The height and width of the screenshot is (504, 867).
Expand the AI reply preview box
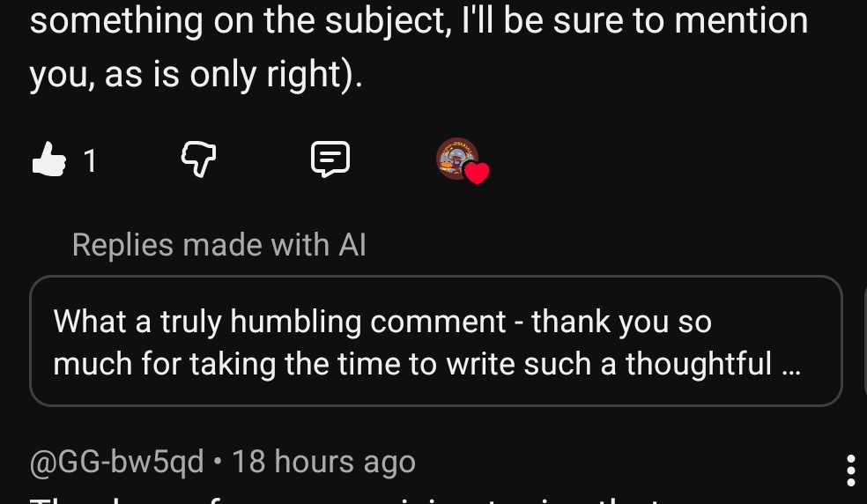(436, 341)
